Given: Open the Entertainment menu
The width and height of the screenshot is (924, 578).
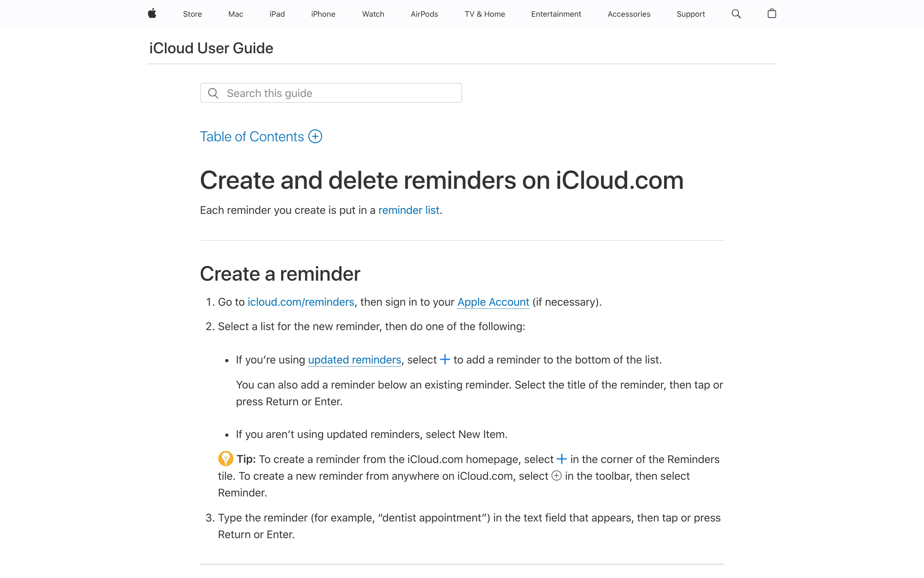Looking at the screenshot, I should point(556,14).
